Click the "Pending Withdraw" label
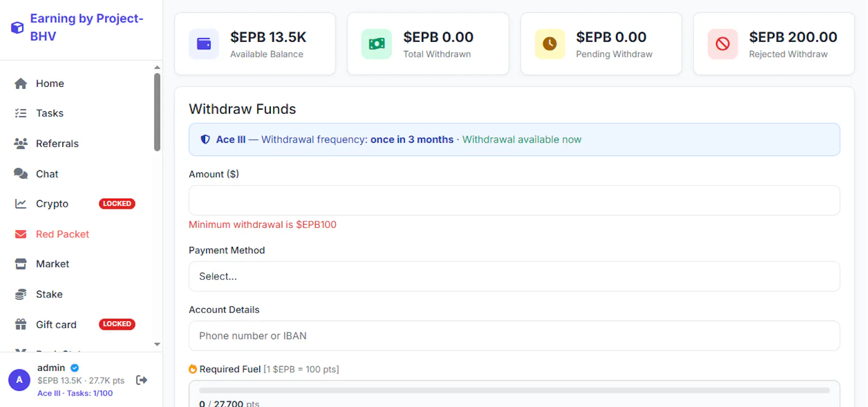Screen dimensions: 868x407 [614, 54]
